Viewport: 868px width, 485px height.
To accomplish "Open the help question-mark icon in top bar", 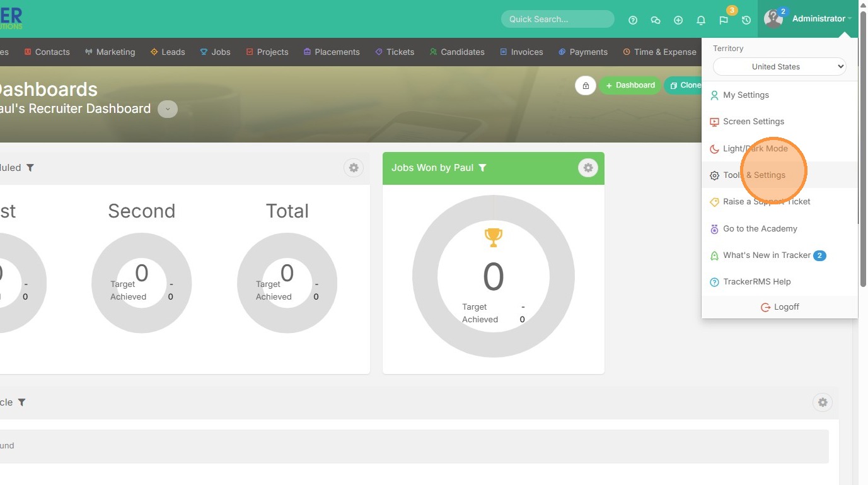I will (x=633, y=20).
